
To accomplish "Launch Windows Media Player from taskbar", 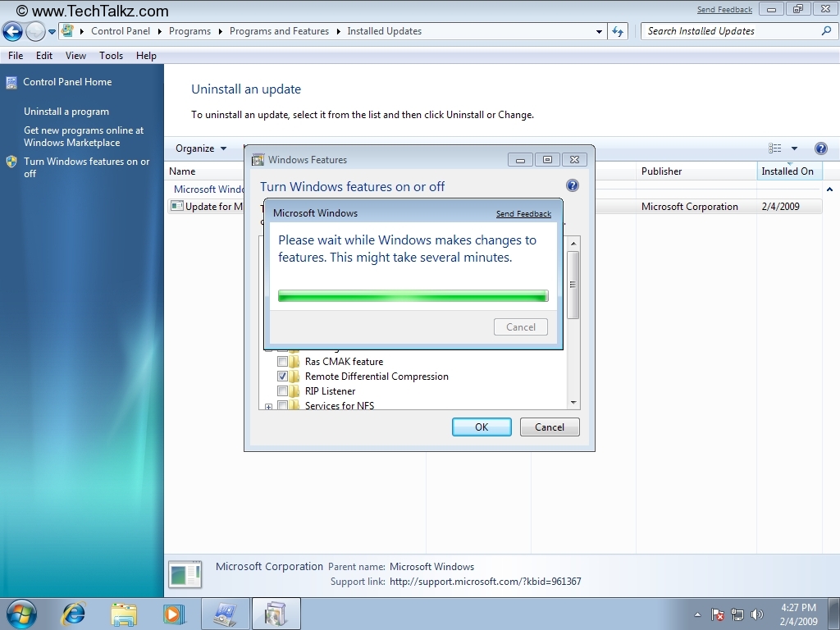I will pyautogui.click(x=173, y=614).
